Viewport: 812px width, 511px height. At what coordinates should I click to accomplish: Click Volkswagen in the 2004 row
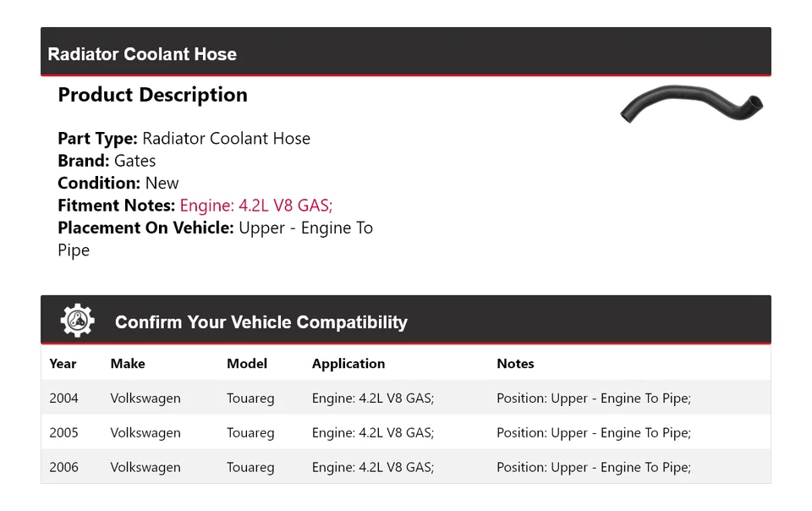[145, 398]
